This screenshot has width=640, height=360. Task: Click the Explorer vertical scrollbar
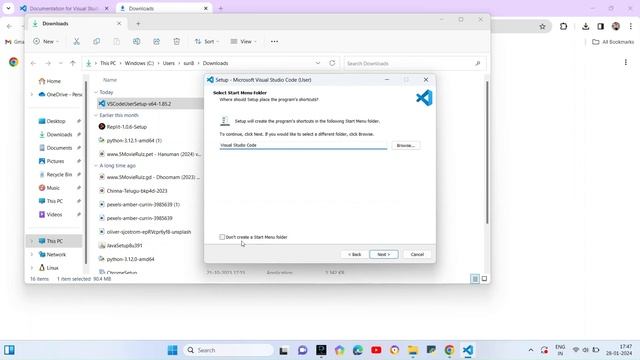point(487,152)
